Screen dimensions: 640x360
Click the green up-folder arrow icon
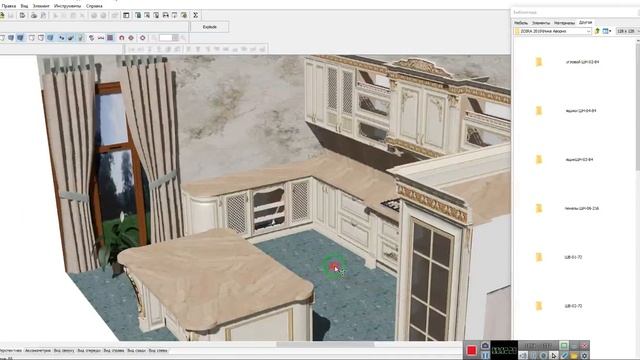(597, 31)
